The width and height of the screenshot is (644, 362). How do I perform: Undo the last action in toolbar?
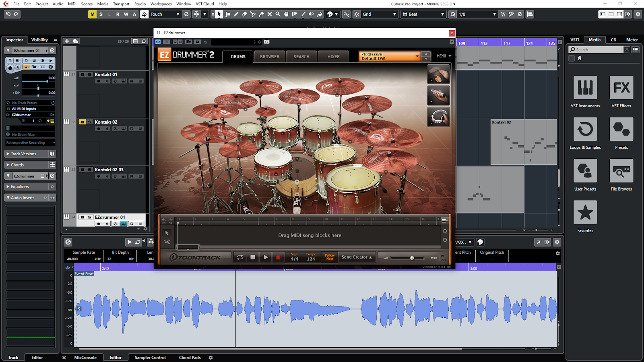click(8, 14)
